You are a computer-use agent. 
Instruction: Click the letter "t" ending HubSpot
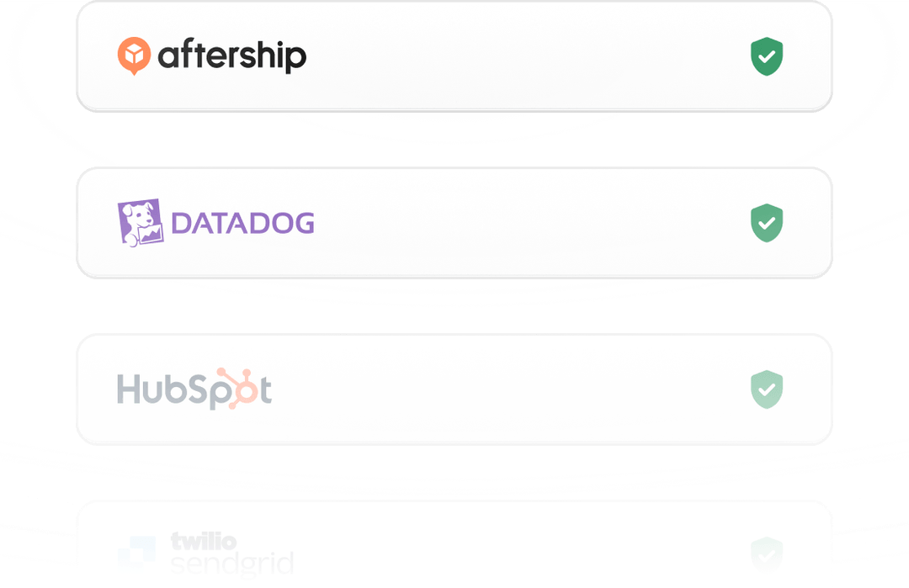(264, 390)
